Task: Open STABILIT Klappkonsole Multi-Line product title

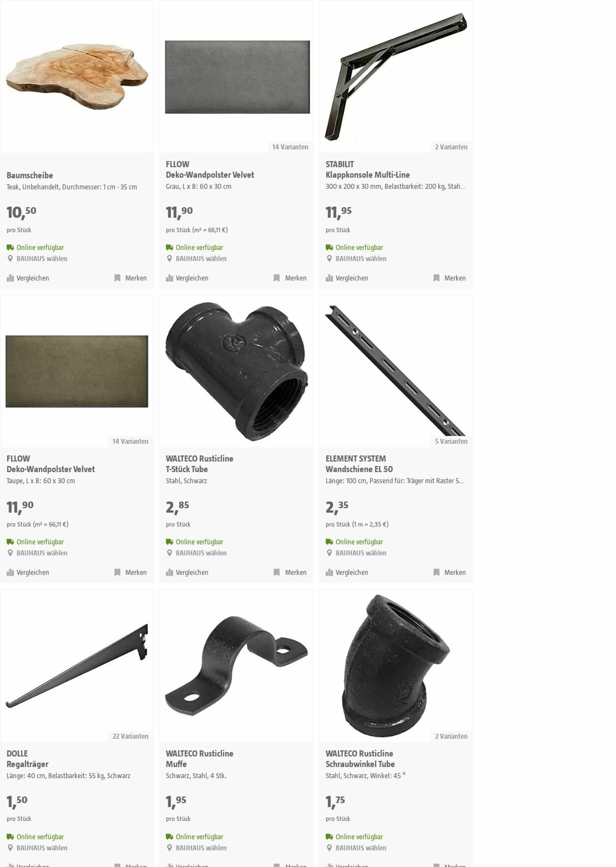Action: [x=368, y=170]
